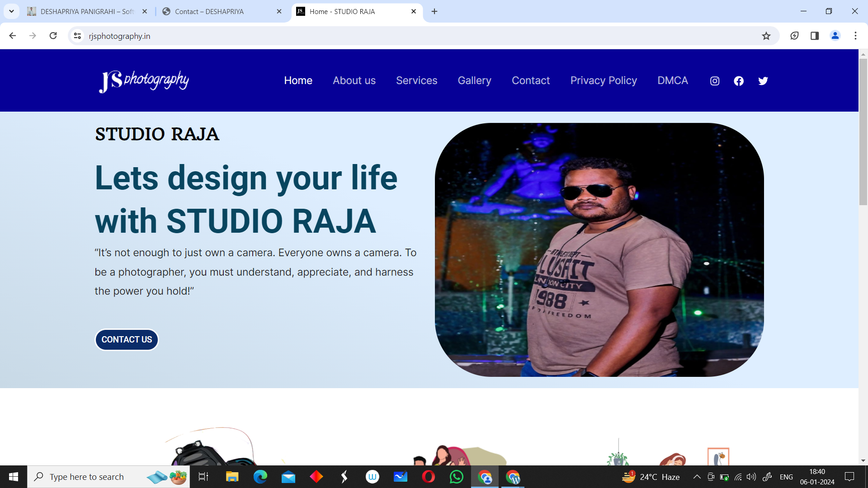Screen dimensions: 868x488
Task: Open Chrome three-dot menu
Action: tap(855, 36)
